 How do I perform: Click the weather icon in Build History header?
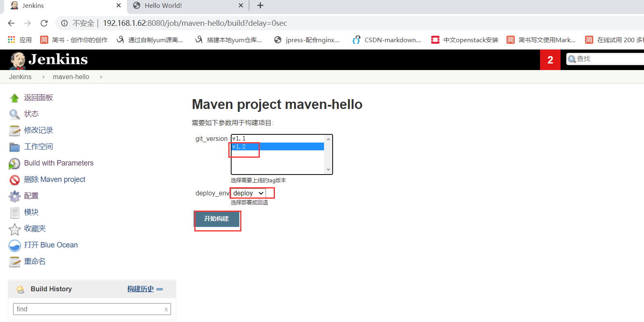(20, 289)
